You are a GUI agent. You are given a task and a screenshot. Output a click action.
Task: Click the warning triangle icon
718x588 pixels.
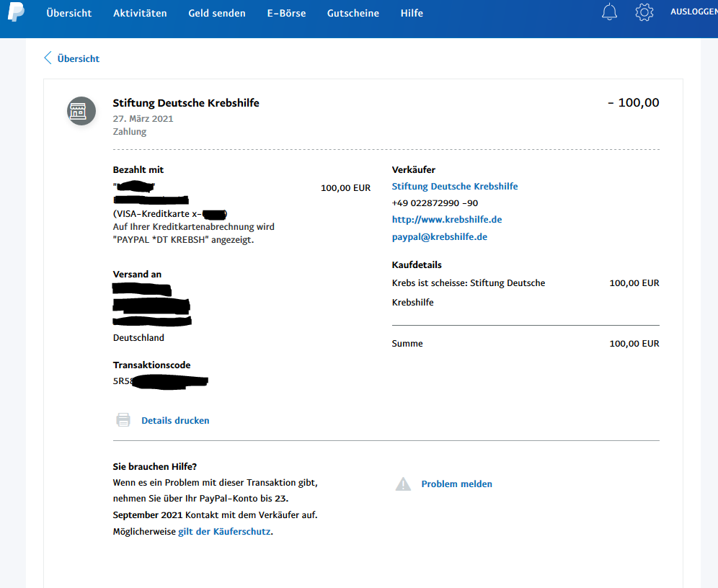[x=403, y=484]
